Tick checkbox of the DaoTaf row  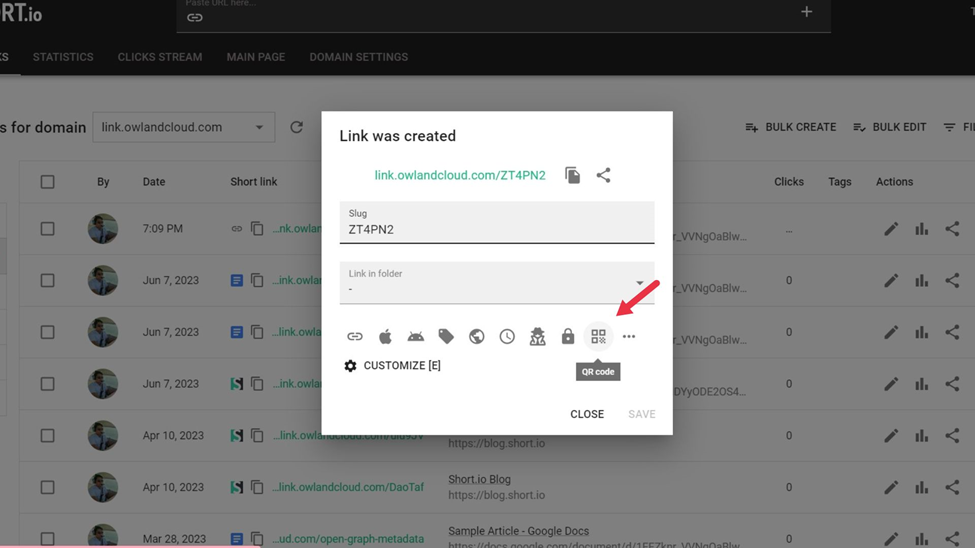[47, 487]
